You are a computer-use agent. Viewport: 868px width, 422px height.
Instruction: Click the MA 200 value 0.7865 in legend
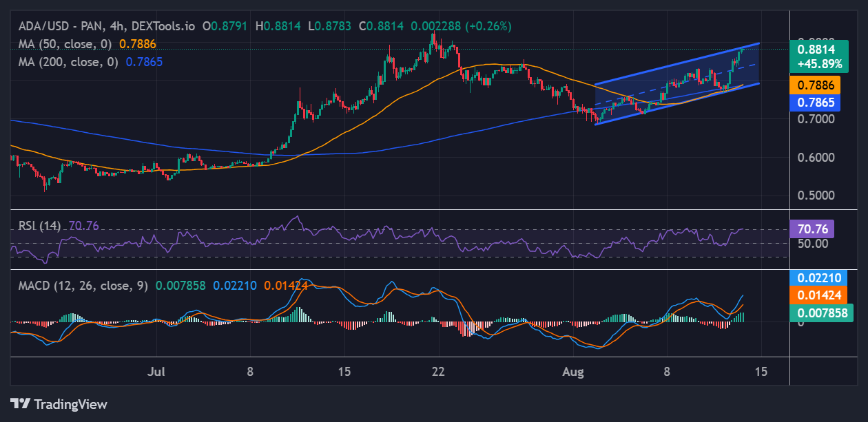pos(143,61)
